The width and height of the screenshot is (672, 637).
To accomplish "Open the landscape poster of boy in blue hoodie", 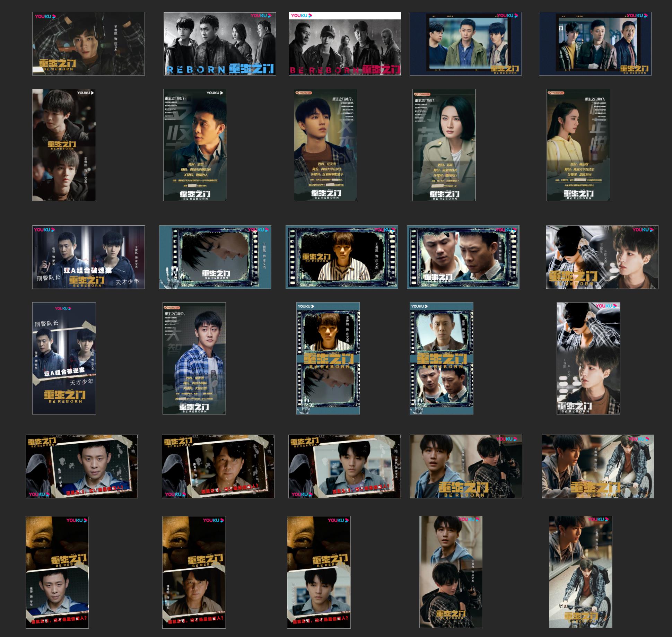I will 466,466.
